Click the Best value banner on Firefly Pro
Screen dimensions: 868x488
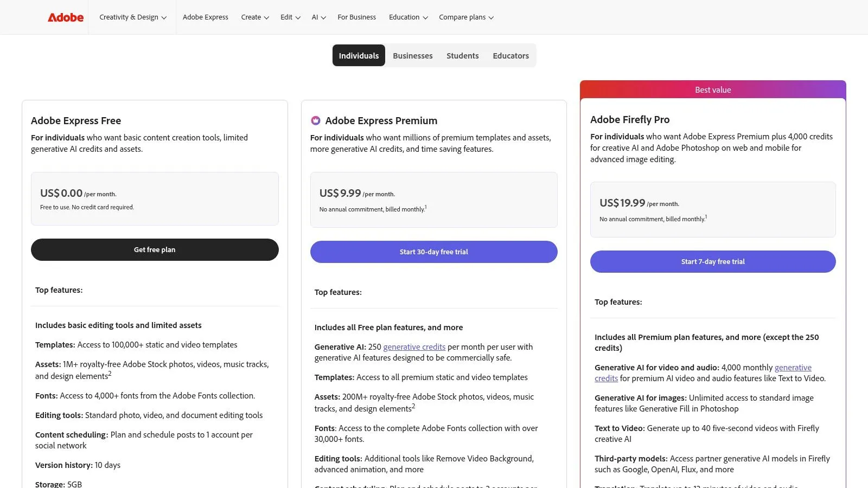click(712, 89)
